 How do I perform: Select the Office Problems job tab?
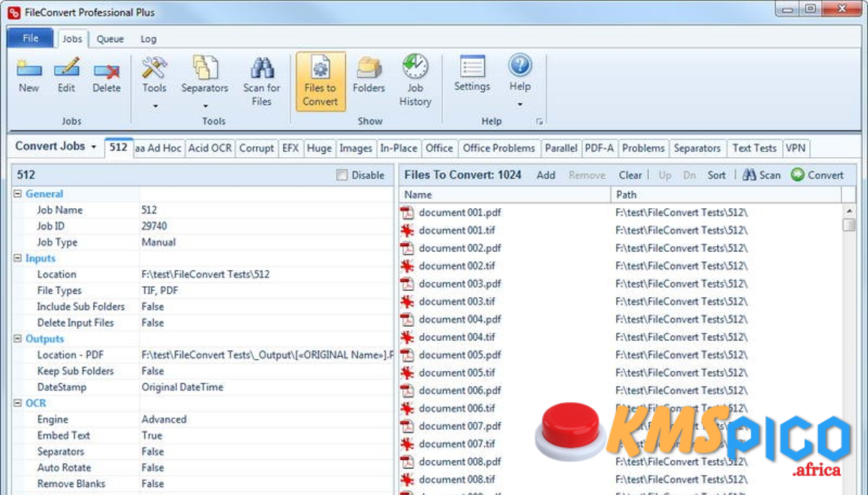point(499,148)
